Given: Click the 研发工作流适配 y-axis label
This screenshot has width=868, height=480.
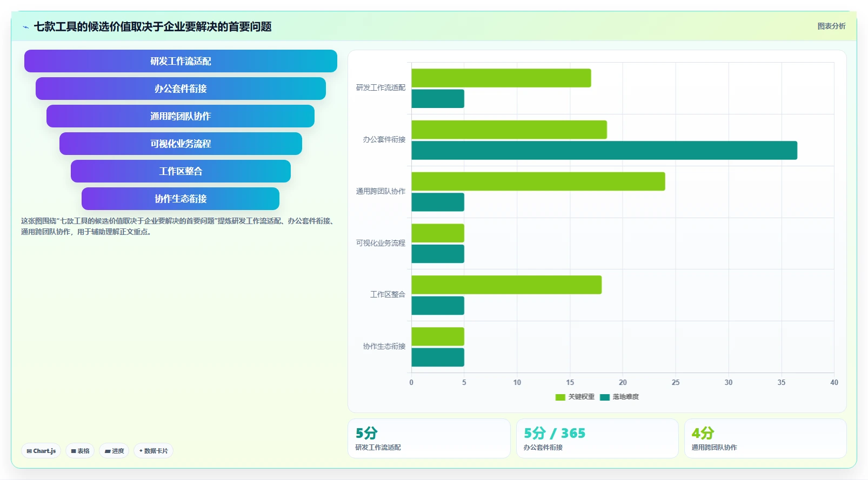Looking at the screenshot, I should click(x=380, y=87).
